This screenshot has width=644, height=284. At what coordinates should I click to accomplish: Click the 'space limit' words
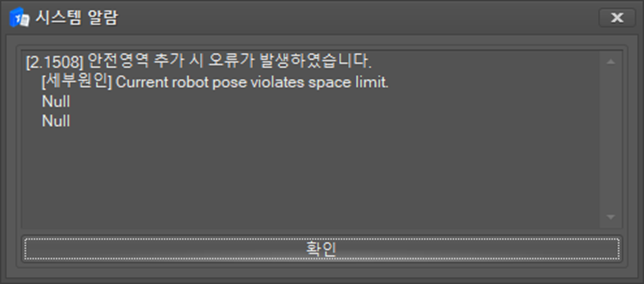(348, 82)
